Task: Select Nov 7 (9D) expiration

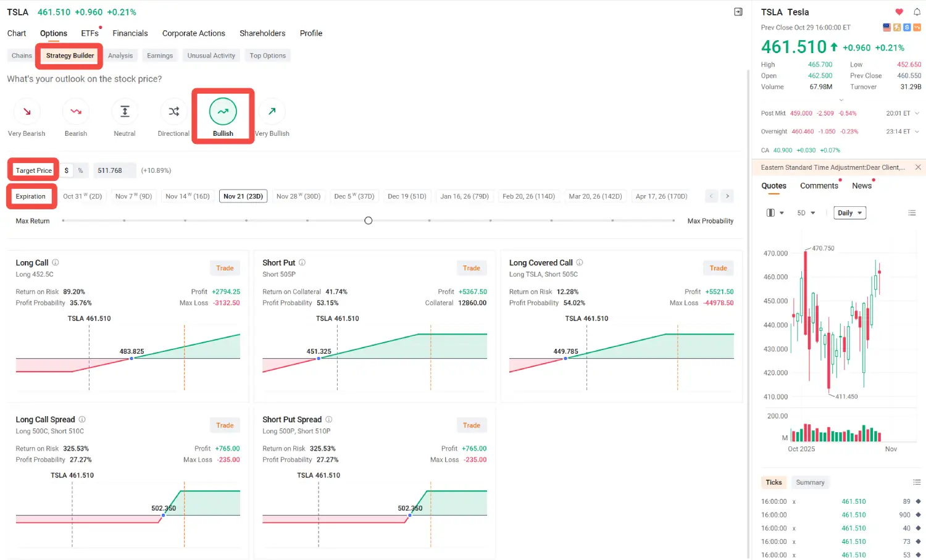Action: (133, 196)
